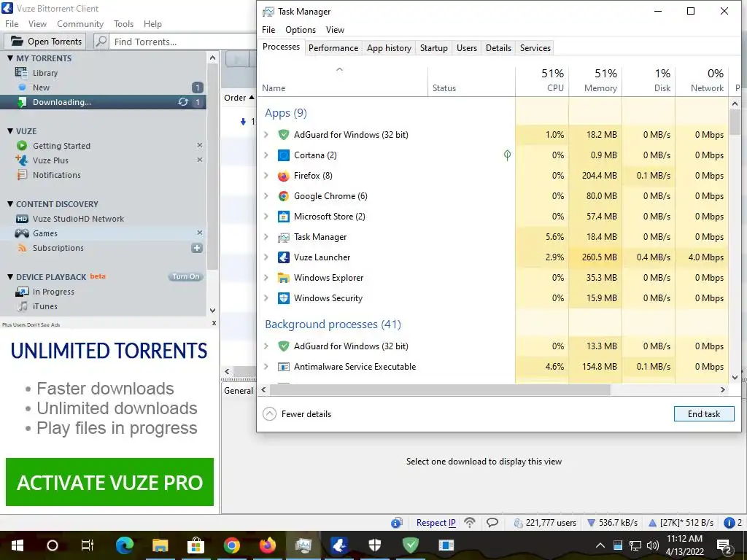Expand the Google Chrome (6) process group

pyautogui.click(x=266, y=196)
